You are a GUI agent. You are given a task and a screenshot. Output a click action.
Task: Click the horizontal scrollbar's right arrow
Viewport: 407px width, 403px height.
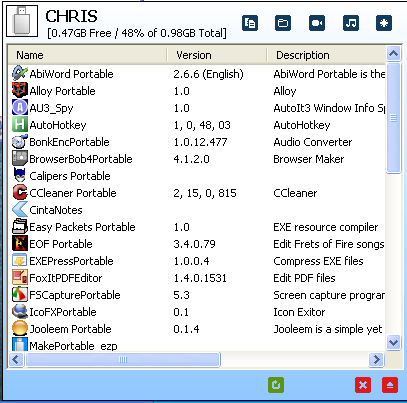click(x=377, y=359)
